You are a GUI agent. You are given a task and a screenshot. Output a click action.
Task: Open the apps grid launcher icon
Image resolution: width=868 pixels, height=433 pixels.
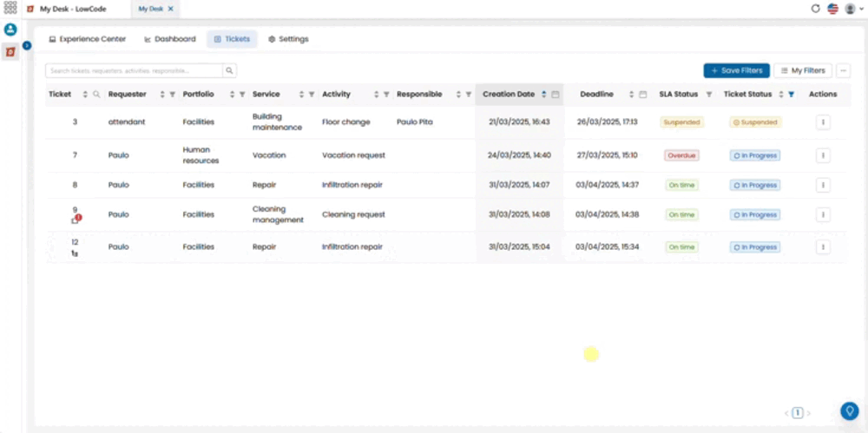pos(10,9)
